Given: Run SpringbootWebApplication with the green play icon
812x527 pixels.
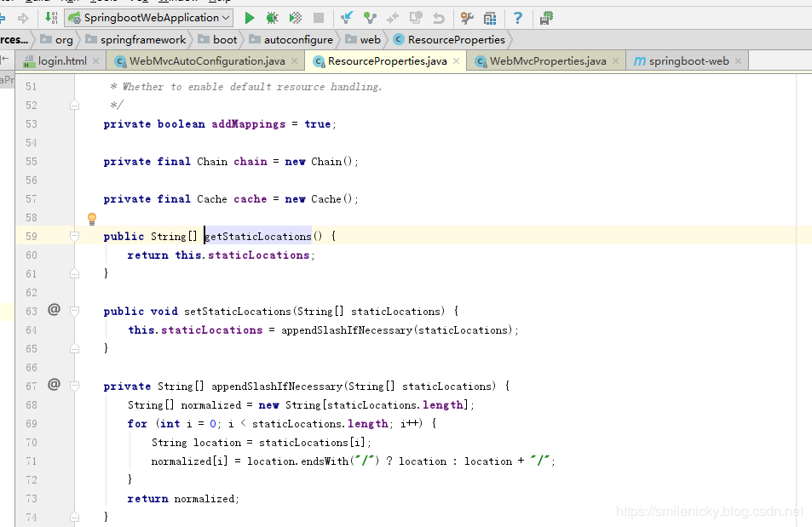Looking at the screenshot, I should point(249,18).
